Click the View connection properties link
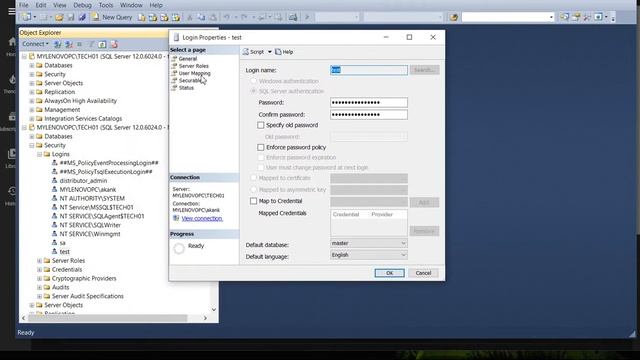 [202, 219]
